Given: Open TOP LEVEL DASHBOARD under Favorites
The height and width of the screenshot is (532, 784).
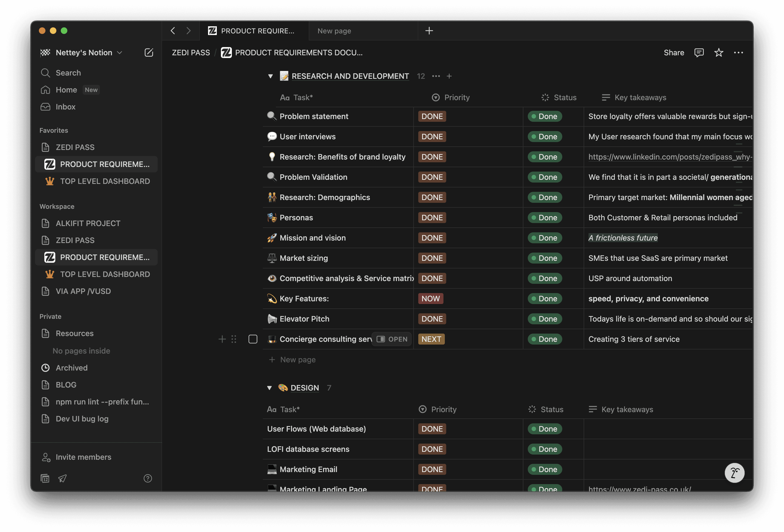Looking at the screenshot, I should coord(96,181).
